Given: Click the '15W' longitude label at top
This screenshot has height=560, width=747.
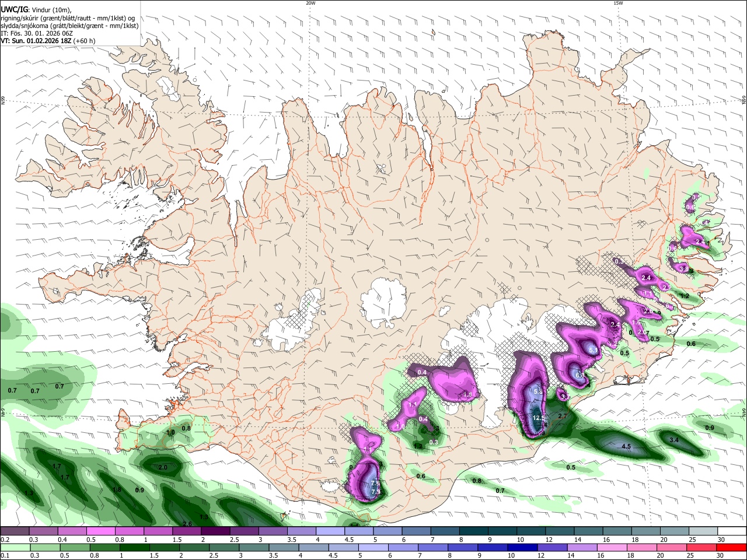Looking at the screenshot, I should [x=618, y=3].
